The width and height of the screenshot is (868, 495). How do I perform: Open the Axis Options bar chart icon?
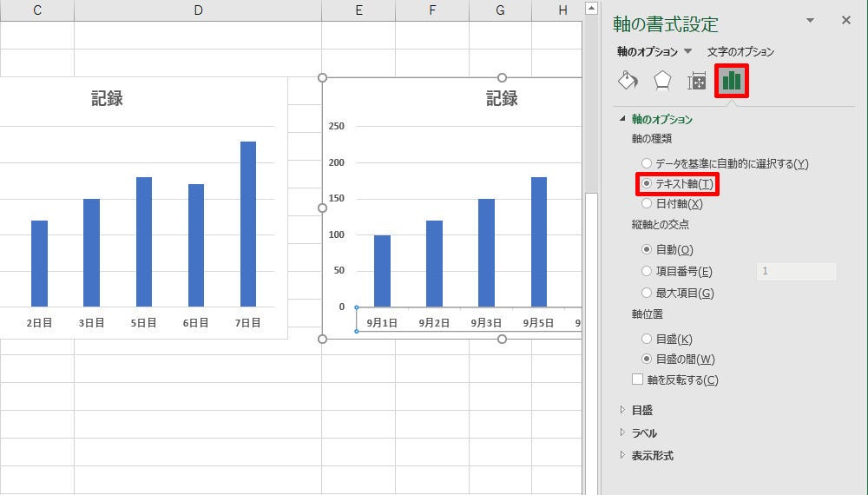point(731,81)
